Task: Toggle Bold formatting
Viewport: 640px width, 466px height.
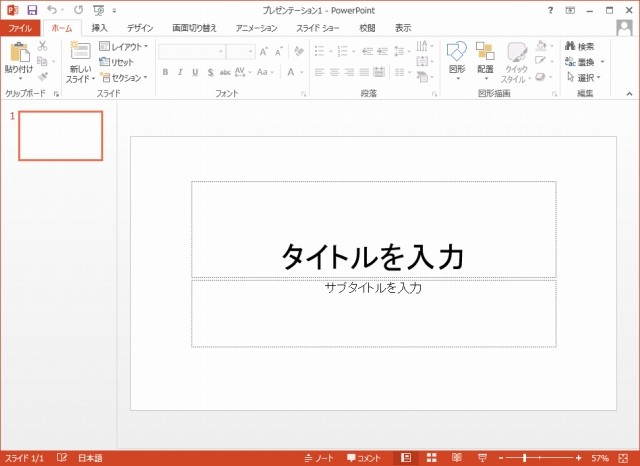Action: [x=165, y=72]
